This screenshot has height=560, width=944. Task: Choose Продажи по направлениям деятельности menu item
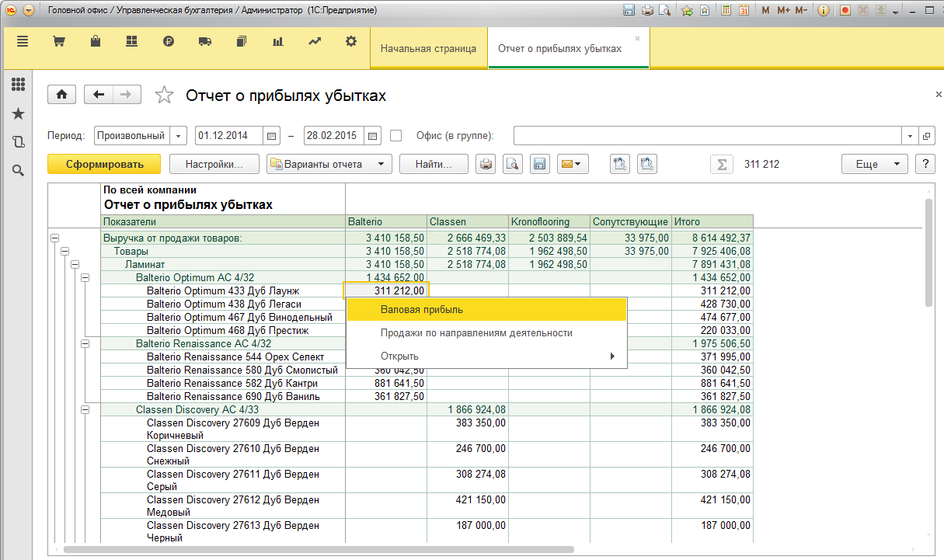[x=486, y=333]
